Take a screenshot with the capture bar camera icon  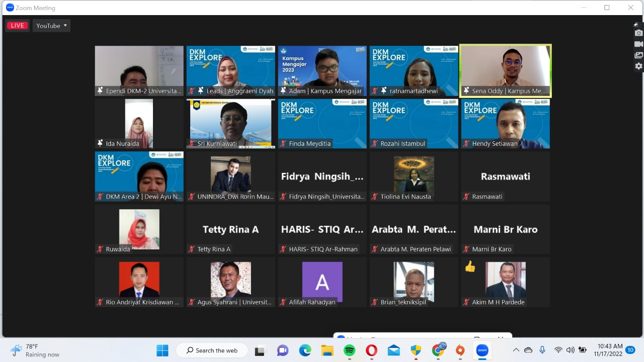point(638,33)
